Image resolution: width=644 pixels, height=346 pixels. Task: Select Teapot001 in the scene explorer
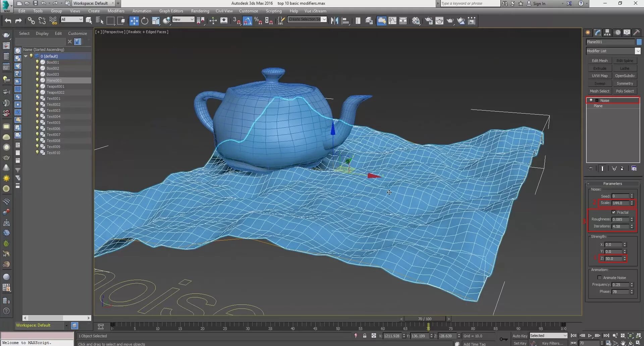(55, 86)
